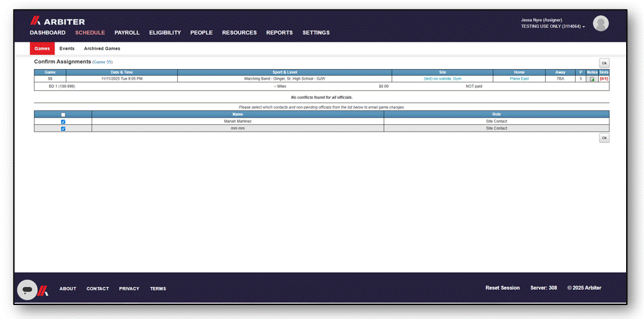The width and height of the screenshot is (644, 319).
Task: Open the Game 55 link beside Confirm Assignments
Action: [102, 62]
